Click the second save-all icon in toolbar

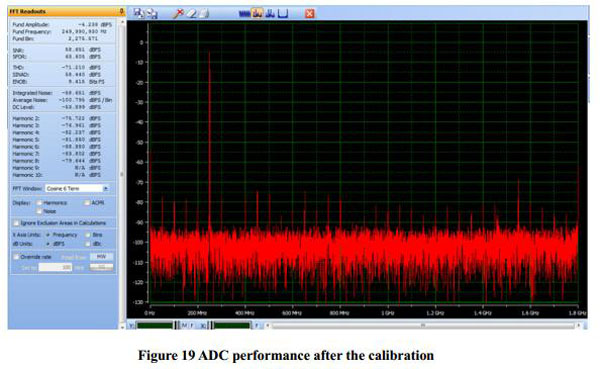152,13
